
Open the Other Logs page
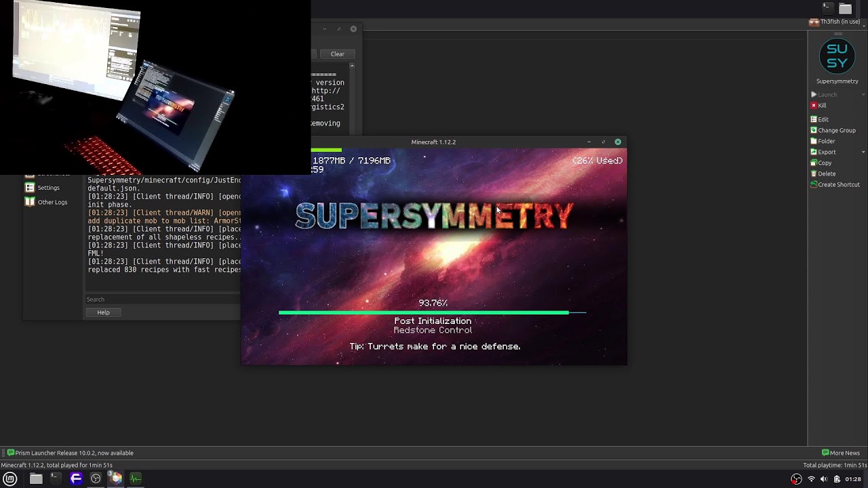tap(46, 202)
